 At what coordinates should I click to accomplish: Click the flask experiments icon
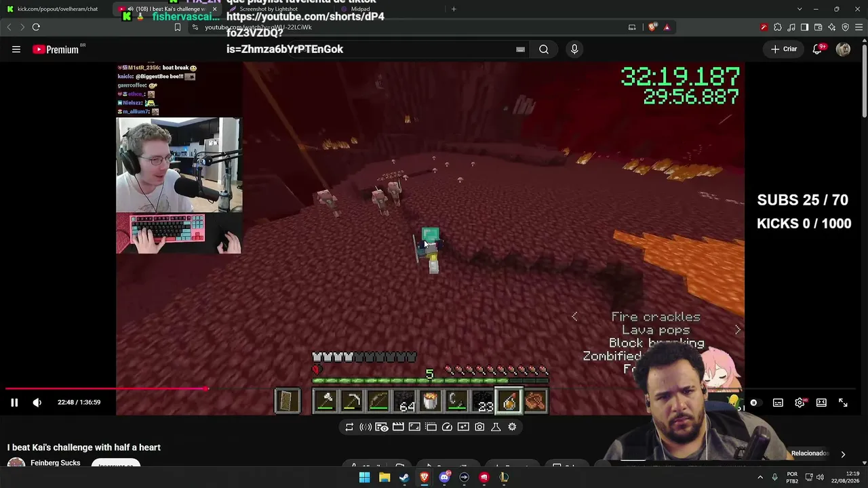click(496, 427)
